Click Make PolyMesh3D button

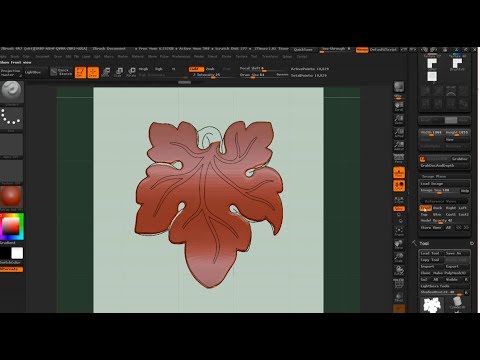451,273
